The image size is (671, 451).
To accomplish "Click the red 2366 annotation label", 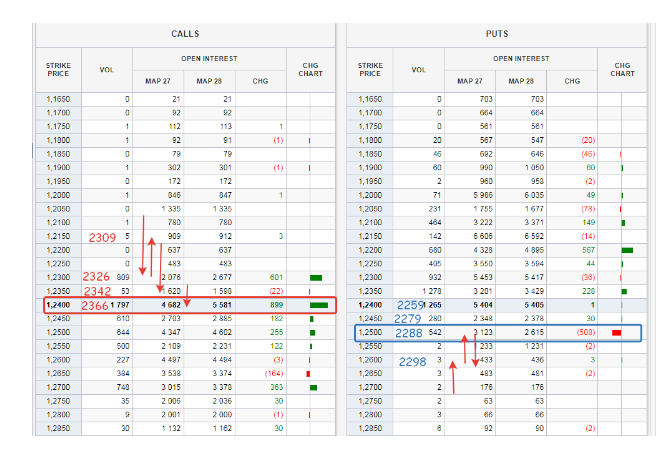I will click(x=96, y=305).
